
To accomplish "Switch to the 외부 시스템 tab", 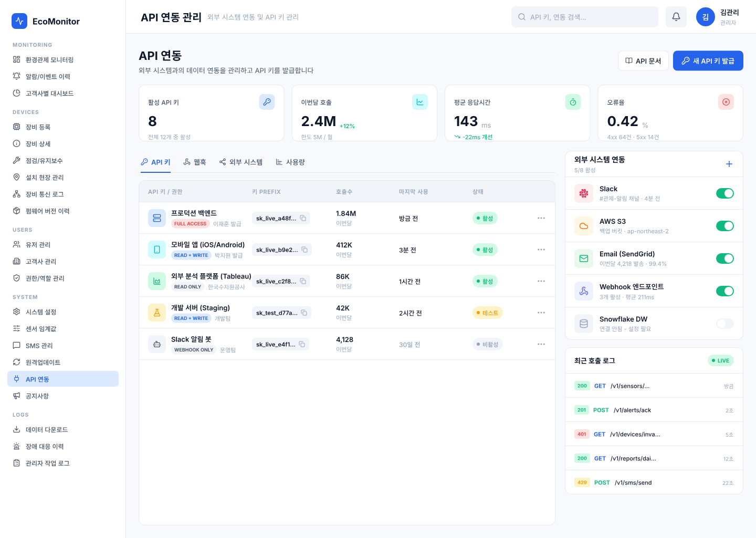I will click(x=241, y=162).
